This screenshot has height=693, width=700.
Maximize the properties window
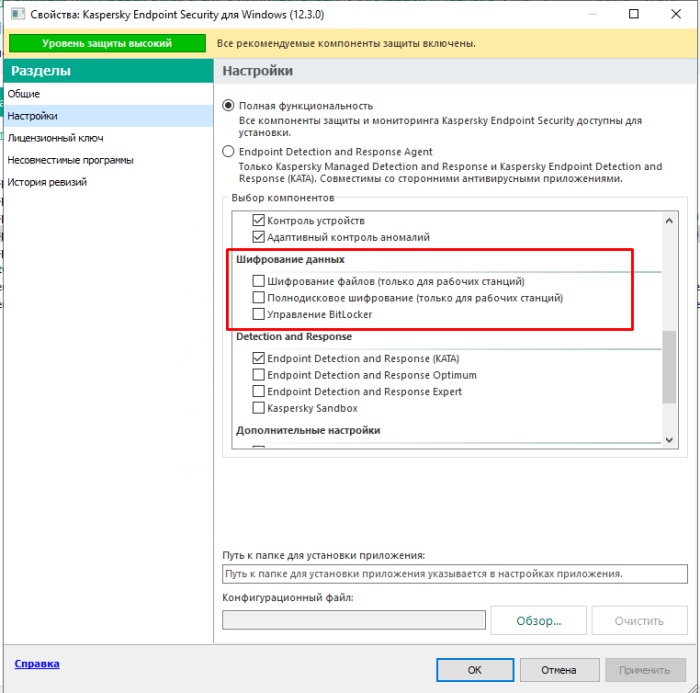tap(633, 14)
